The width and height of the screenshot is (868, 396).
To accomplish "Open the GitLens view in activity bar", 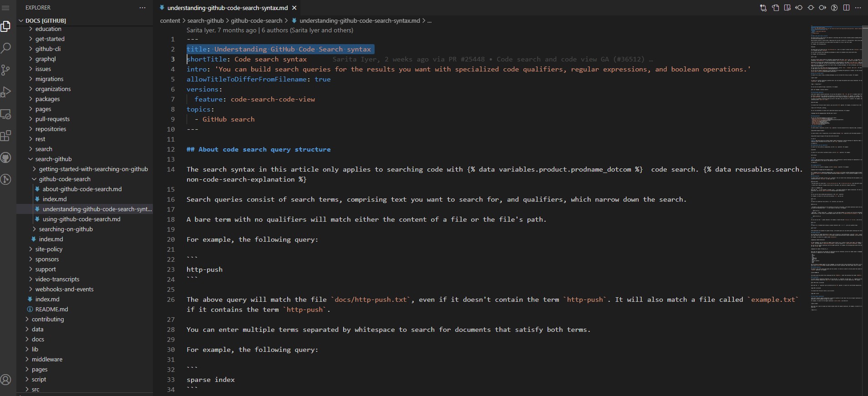I will pos(5,179).
